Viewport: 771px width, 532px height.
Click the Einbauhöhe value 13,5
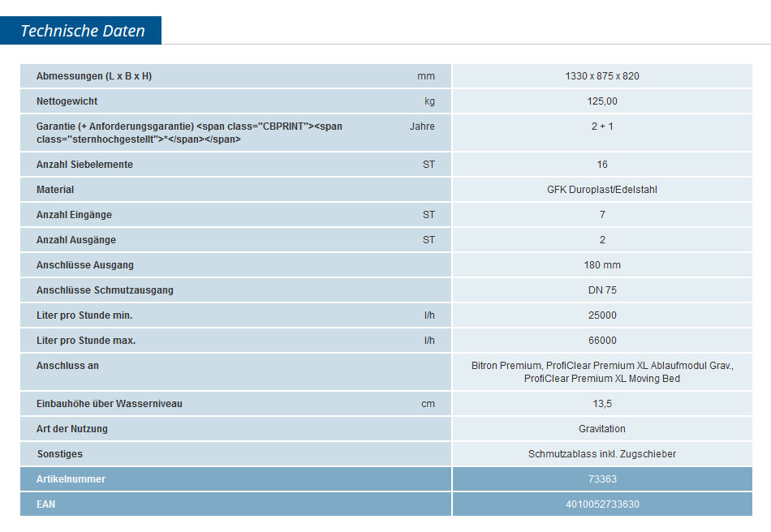point(602,404)
